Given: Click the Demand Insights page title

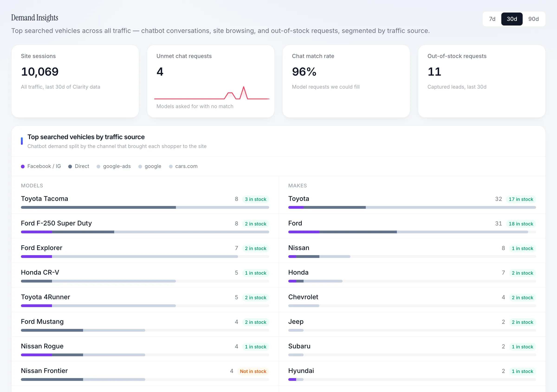Looking at the screenshot, I should (x=35, y=18).
